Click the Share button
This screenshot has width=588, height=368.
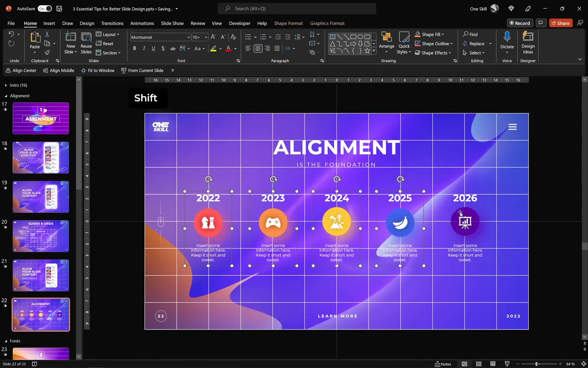[x=560, y=23]
